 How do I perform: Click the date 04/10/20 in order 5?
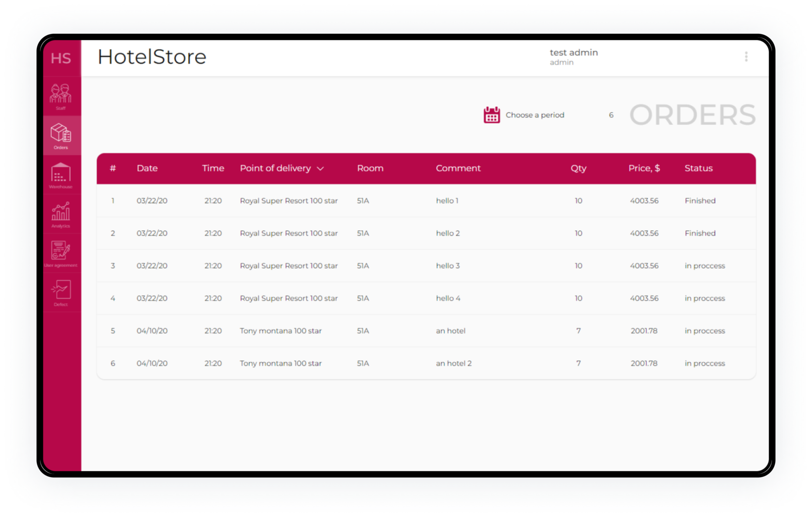(152, 331)
